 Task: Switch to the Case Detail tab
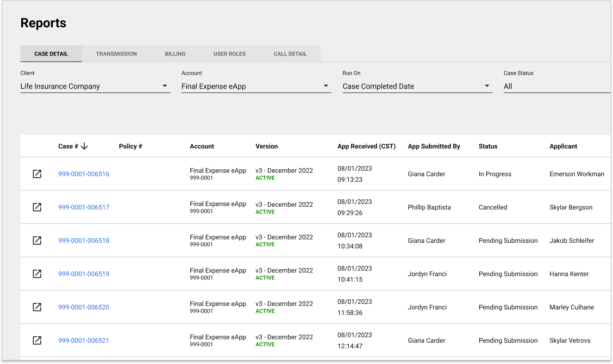tap(51, 54)
